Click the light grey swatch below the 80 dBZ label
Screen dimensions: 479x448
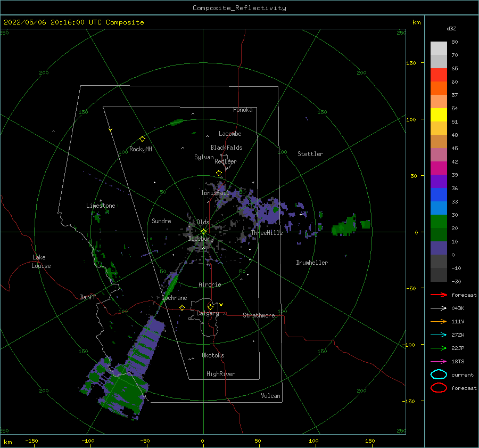point(439,48)
